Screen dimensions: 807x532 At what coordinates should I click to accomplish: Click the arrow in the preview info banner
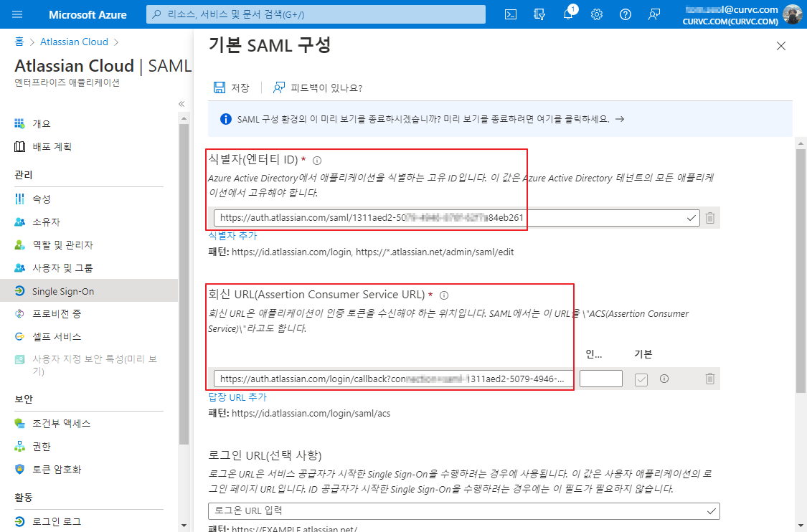620,119
